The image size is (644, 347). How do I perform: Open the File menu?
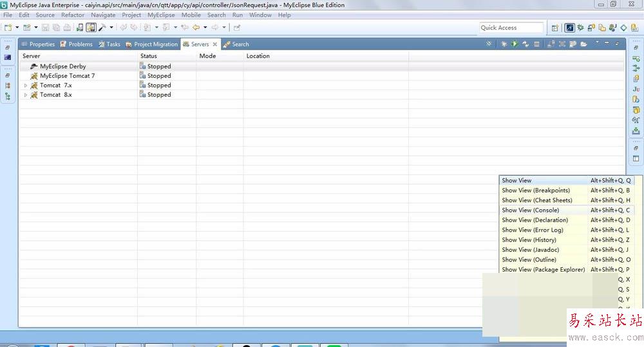(x=8, y=15)
